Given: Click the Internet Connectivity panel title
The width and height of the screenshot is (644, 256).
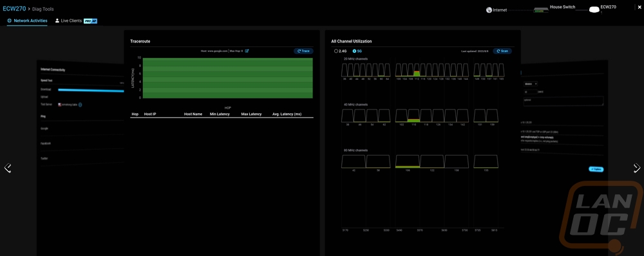Looking at the screenshot, I should pyautogui.click(x=53, y=69).
